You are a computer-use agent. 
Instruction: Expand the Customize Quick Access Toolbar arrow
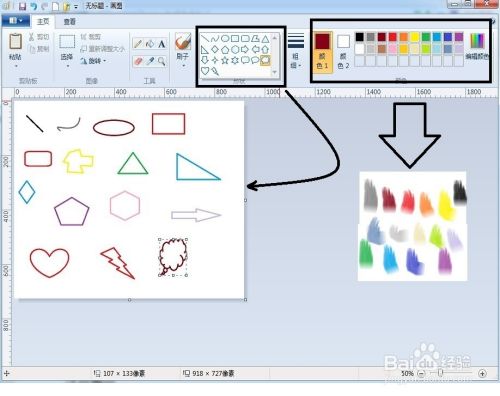pyautogui.click(x=76, y=6)
